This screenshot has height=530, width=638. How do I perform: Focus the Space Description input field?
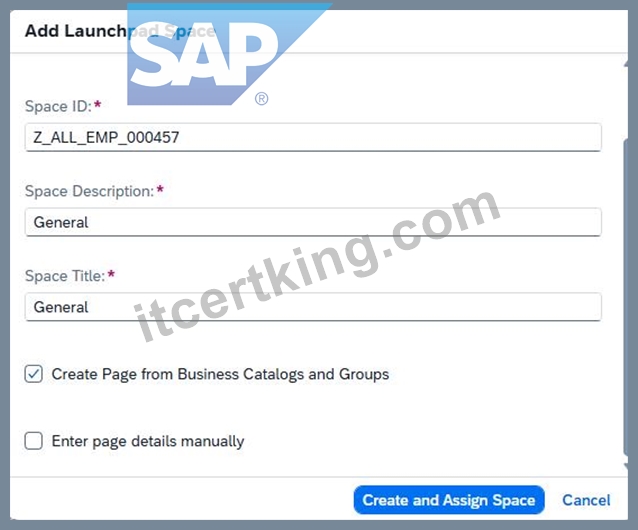(313, 222)
